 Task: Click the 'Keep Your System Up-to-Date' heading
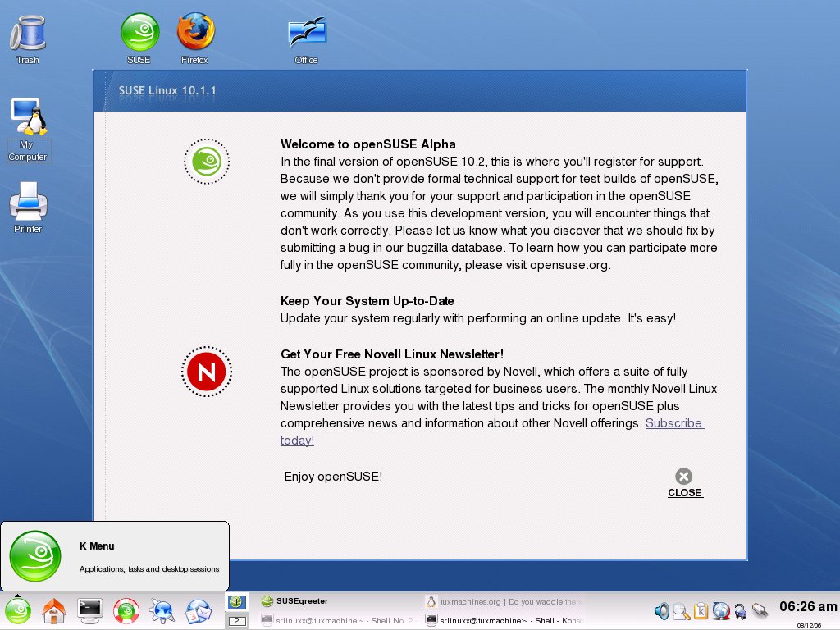(367, 301)
